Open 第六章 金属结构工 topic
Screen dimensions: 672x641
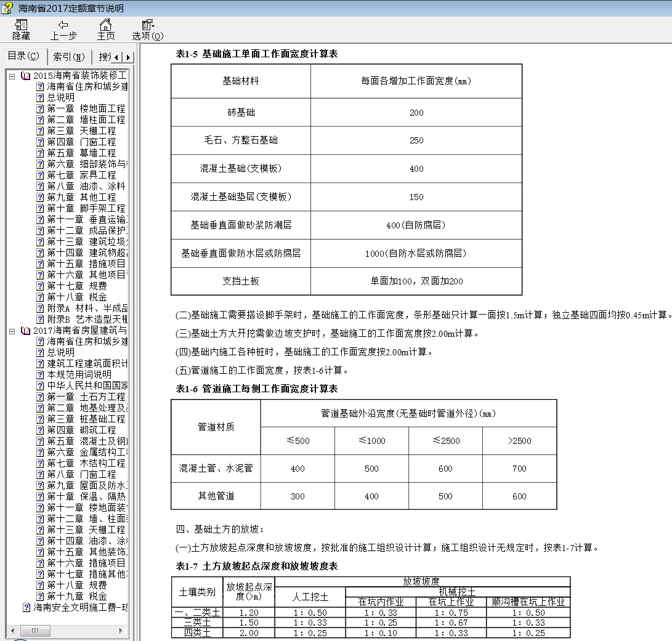click(87, 453)
